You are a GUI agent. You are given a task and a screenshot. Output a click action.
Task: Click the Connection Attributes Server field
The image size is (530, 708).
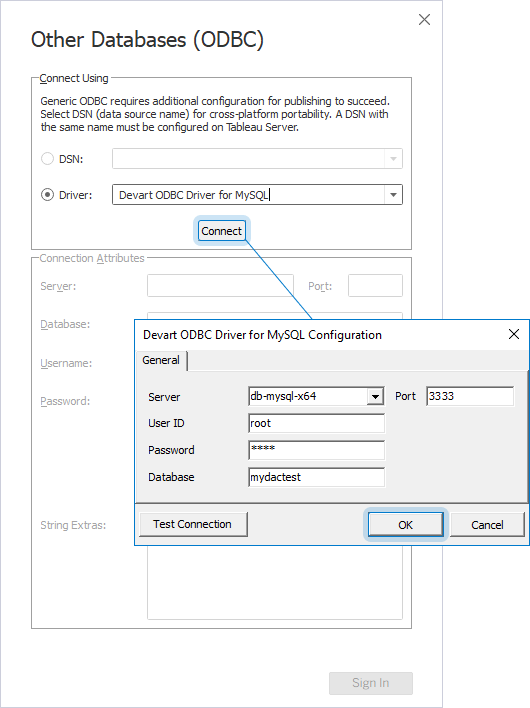click(x=220, y=286)
